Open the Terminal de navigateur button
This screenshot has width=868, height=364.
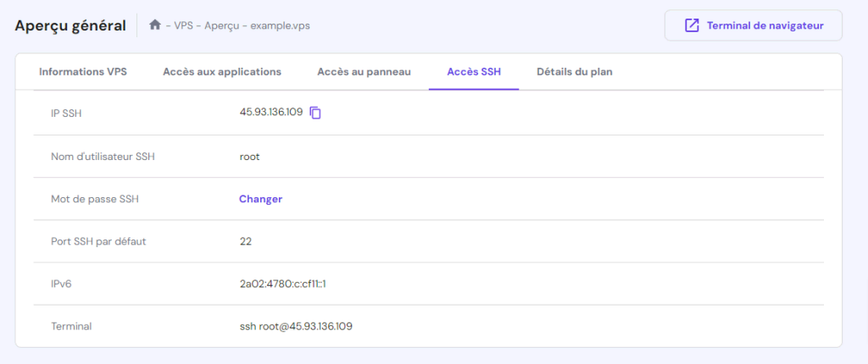pyautogui.click(x=753, y=25)
